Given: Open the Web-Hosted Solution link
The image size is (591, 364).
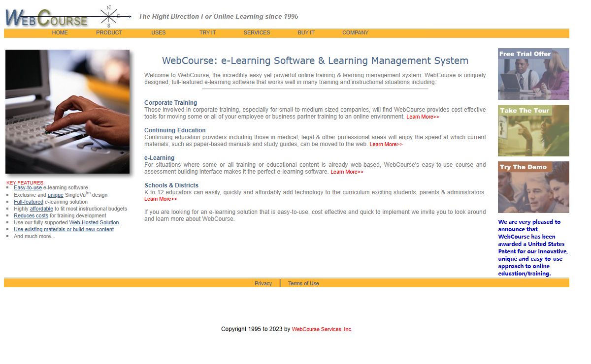Looking at the screenshot, I should (94, 222).
